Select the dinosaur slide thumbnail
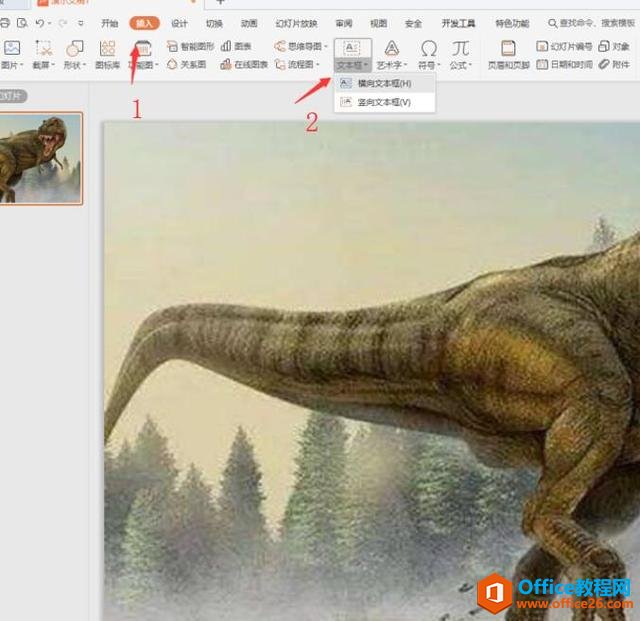Viewport: 640px width, 621px height. (40, 158)
